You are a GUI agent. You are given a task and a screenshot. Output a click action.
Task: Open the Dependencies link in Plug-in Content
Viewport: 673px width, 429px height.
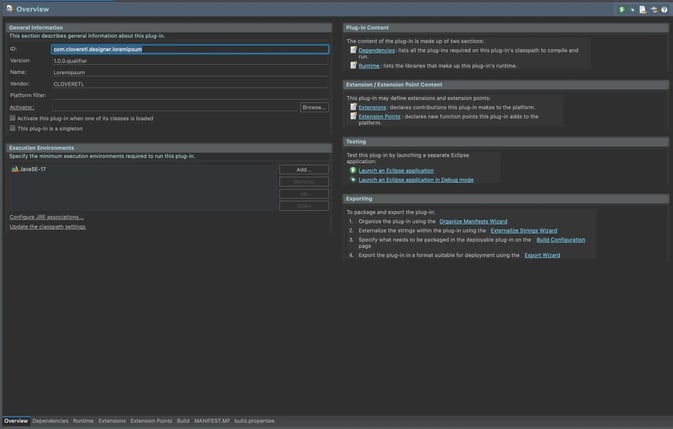pyautogui.click(x=376, y=50)
